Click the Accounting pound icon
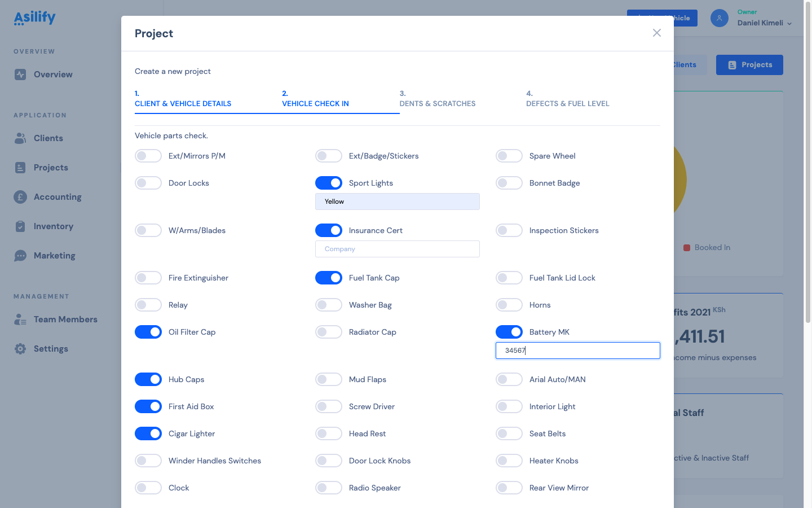Screen dimensions: 812x508 pyautogui.click(x=20, y=197)
